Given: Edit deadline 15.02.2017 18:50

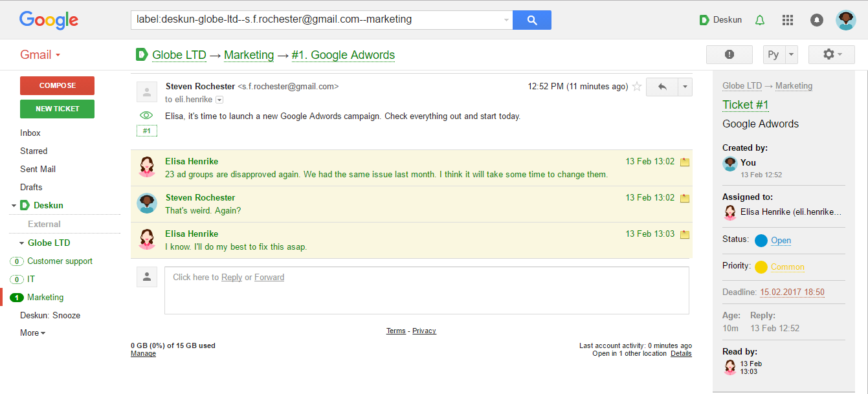Looking at the screenshot, I should click(792, 292).
